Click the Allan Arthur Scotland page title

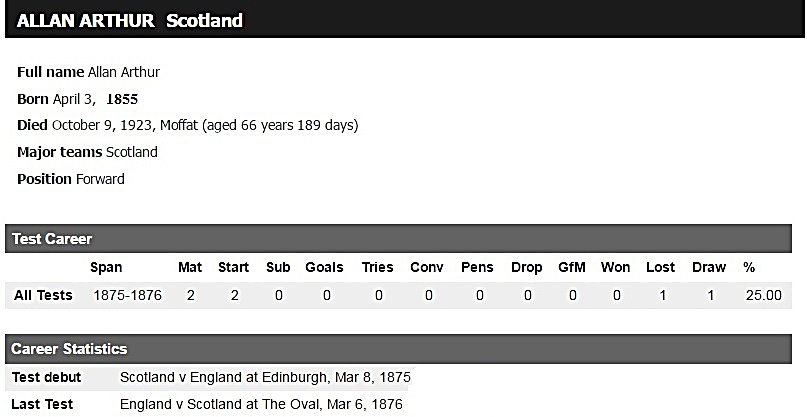tap(130, 20)
